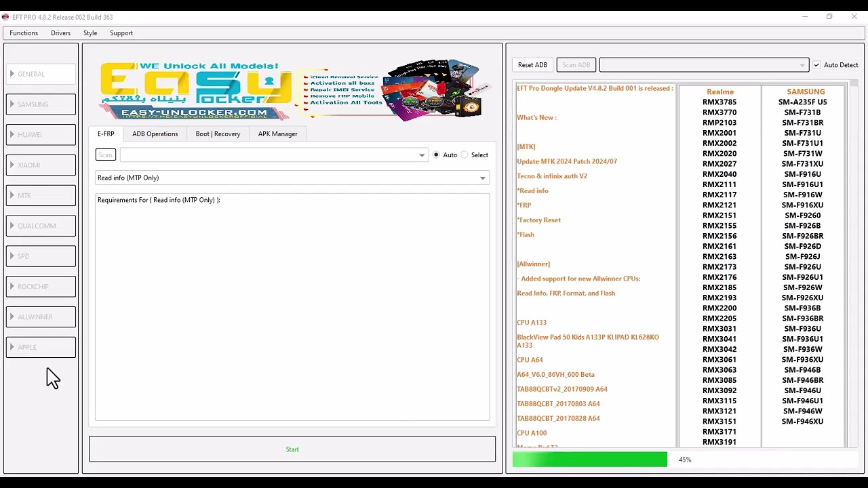Click the '[Allwinner]' changelog heading
868x488 pixels.
[x=533, y=264]
